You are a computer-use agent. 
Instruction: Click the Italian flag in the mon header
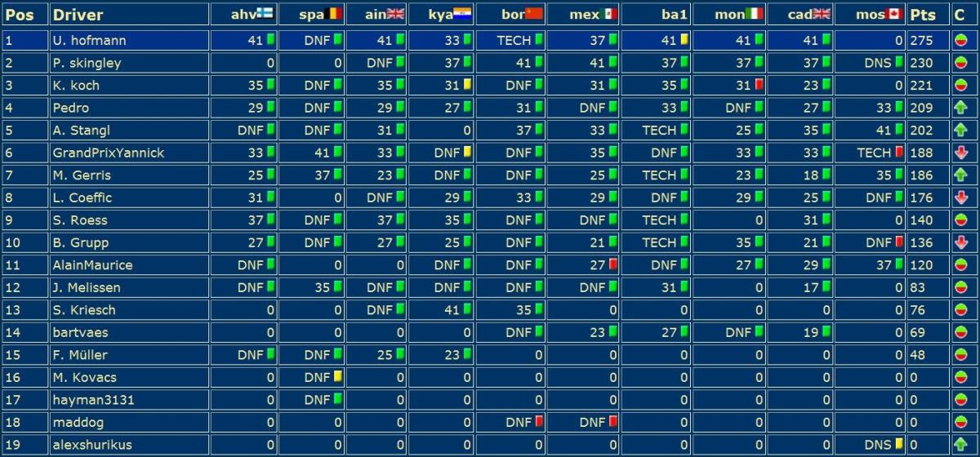pos(755,14)
